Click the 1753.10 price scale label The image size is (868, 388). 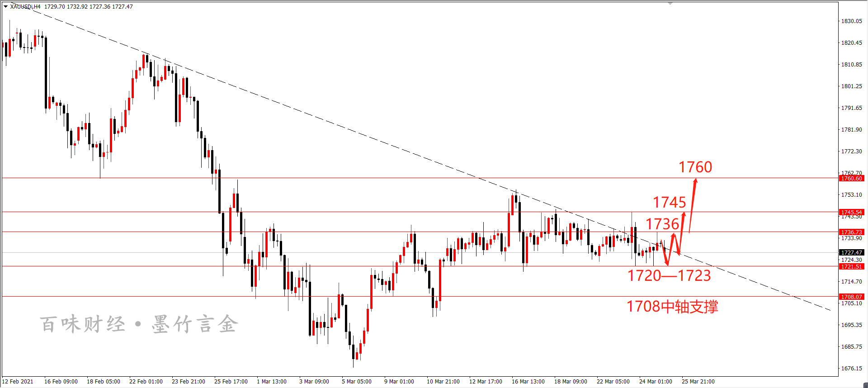click(x=851, y=195)
